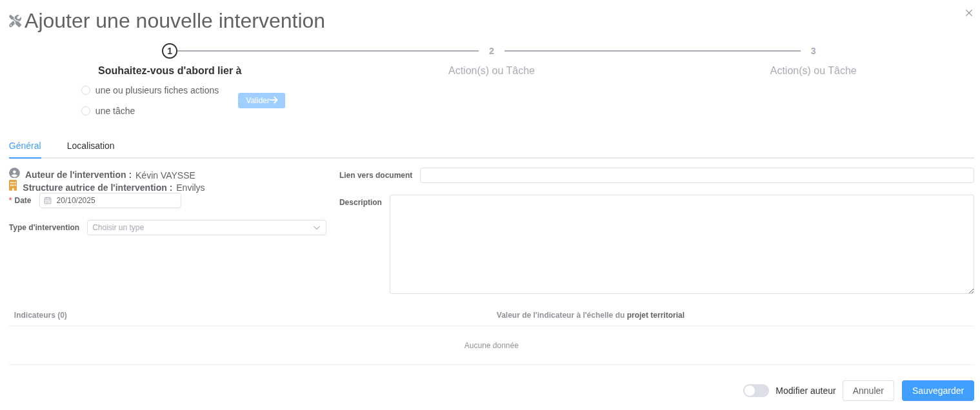Click step 3 number in the stepper
The width and height of the screenshot is (980, 410).
(x=813, y=51)
